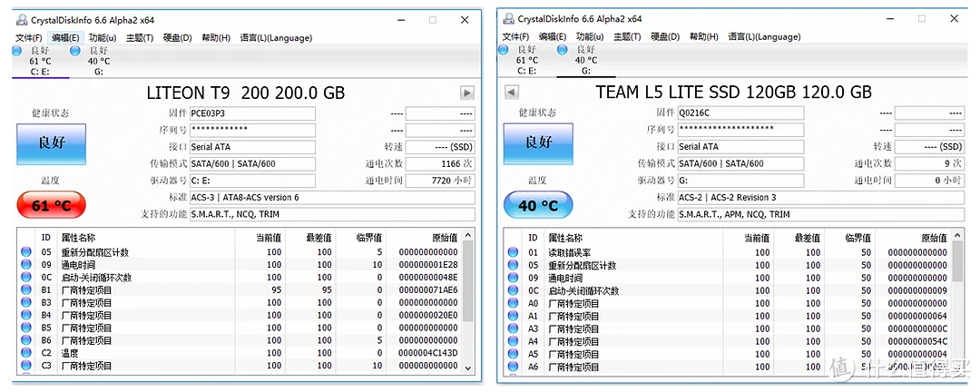Open 硬盘(D) menu in right window
980x392 pixels.
(x=665, y=37)
